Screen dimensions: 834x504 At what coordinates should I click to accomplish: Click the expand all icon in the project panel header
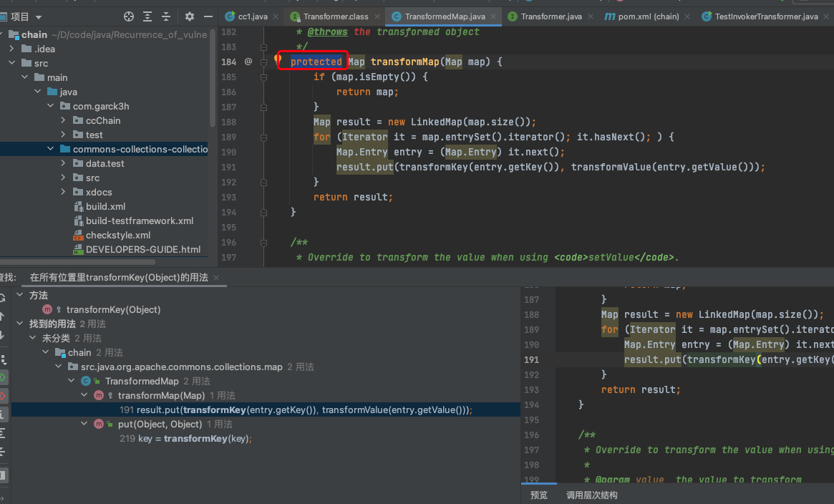pyautogui.click(x=147, y=16)
